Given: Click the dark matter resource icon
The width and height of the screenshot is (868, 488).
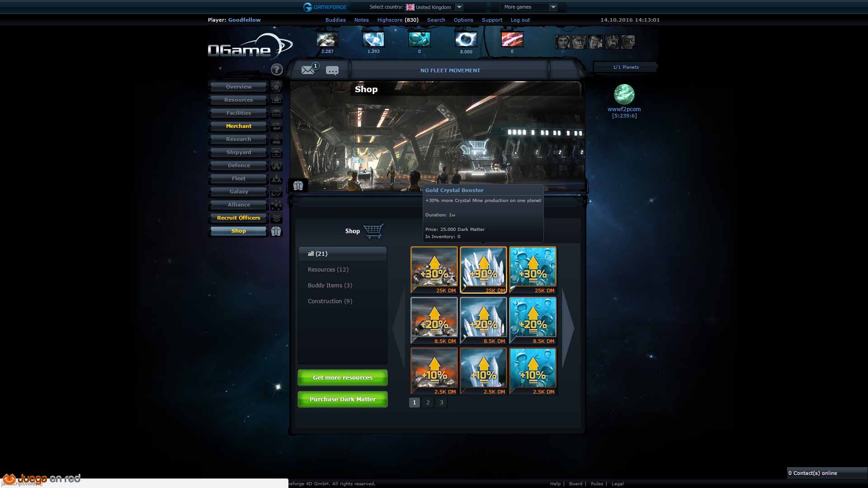Looking at the screenshot, I should pos(466,40).
